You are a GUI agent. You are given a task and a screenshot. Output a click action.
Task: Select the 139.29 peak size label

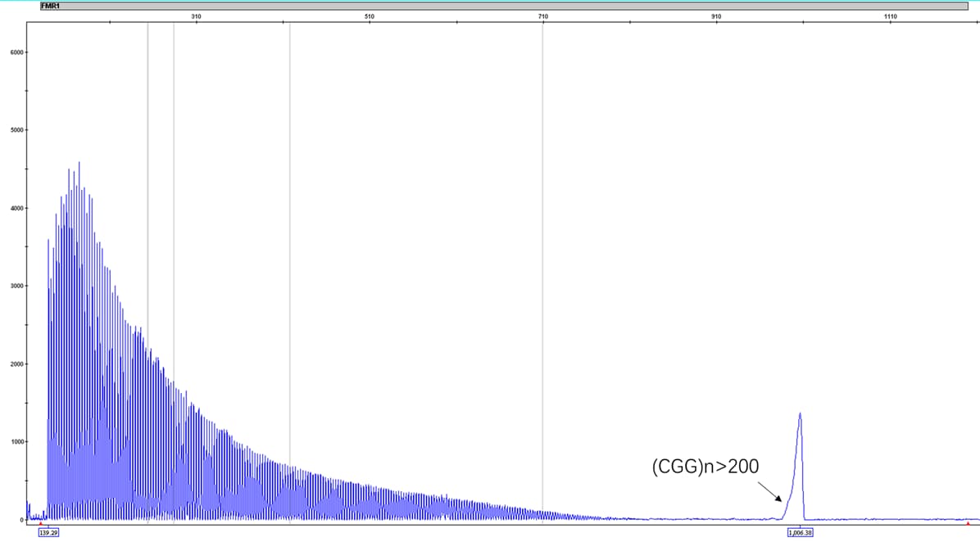click(48, 532)
